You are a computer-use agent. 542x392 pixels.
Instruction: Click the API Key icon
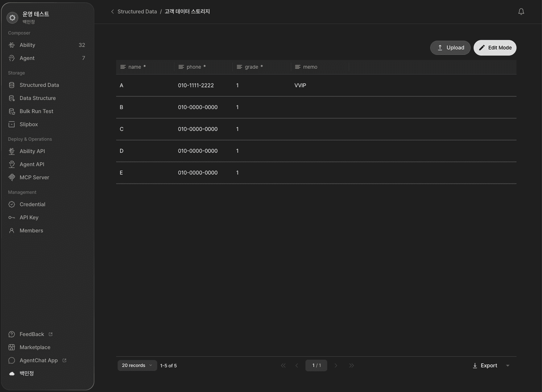(12, 217)
